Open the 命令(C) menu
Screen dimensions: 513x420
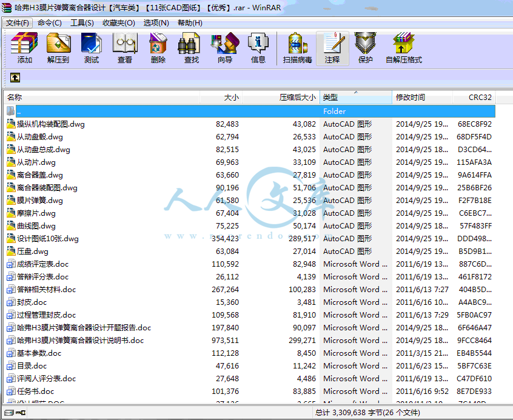[49, 23]
